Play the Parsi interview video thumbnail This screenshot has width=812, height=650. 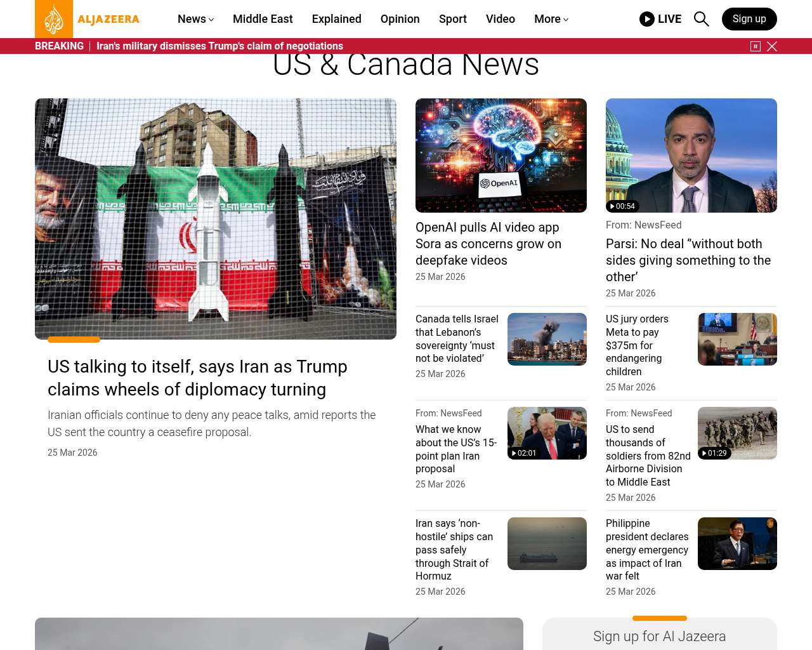pyautogui.click(x=691, y=156)
